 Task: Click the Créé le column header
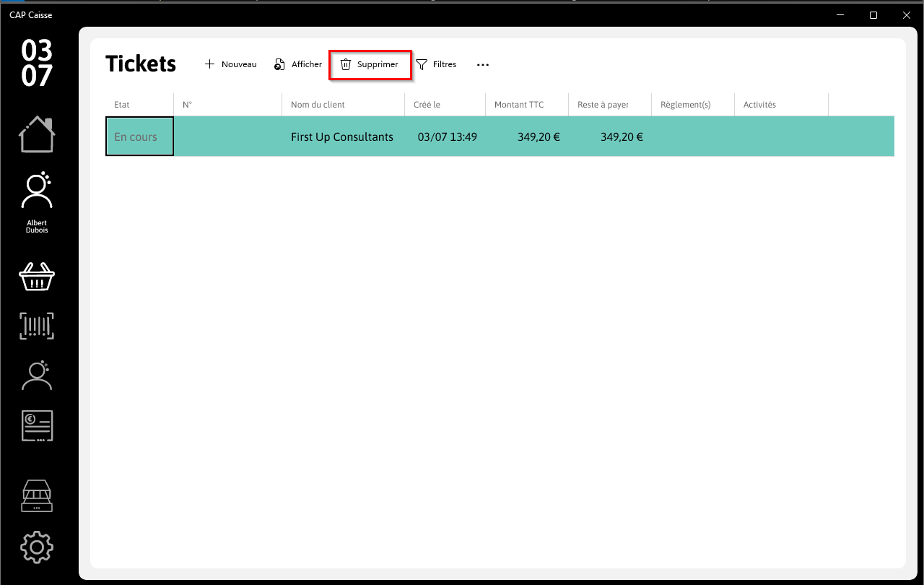click(445, 105)
